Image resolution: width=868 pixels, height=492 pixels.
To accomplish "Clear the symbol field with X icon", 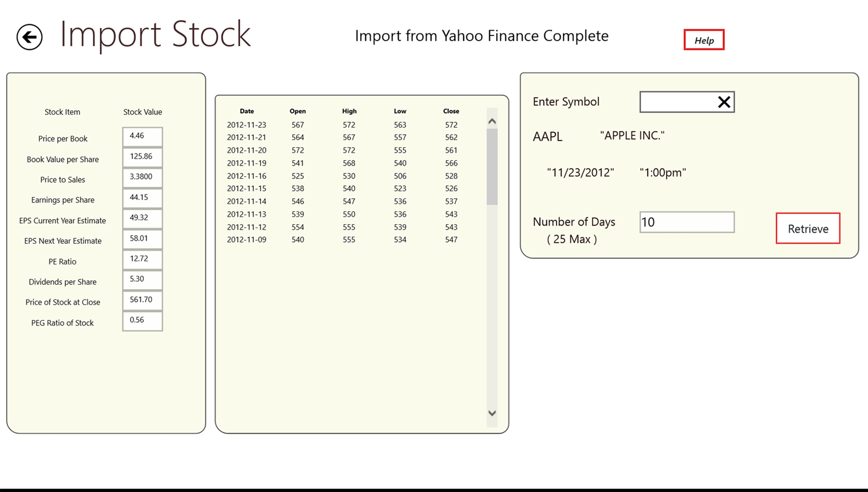I will [724, 102].
